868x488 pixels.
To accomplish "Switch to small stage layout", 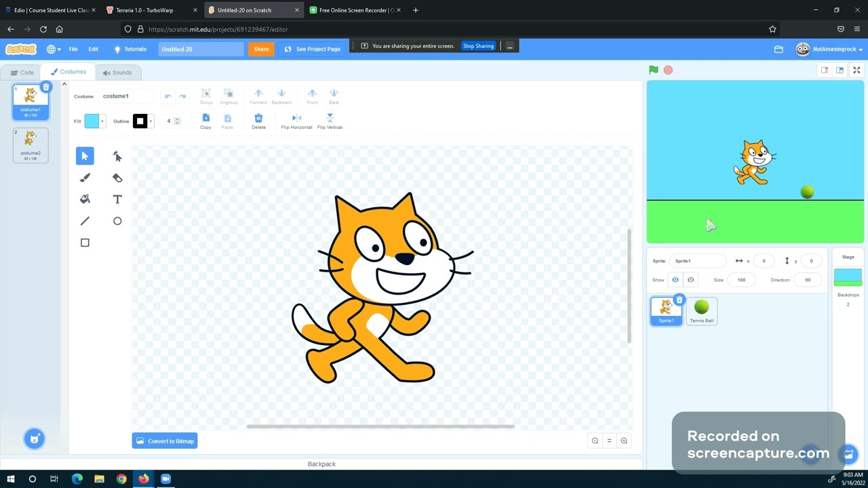I will tap(825, 70).
